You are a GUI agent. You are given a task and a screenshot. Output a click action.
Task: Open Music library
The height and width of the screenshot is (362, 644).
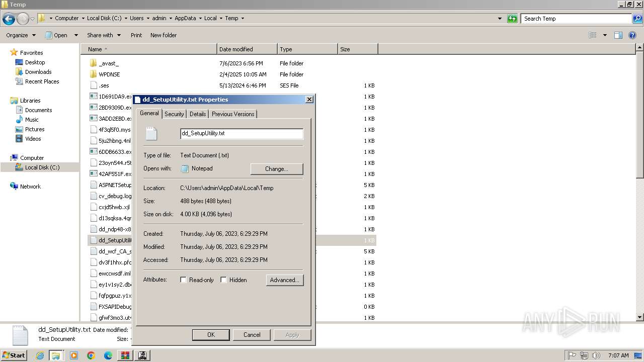(x=32, y=120)
